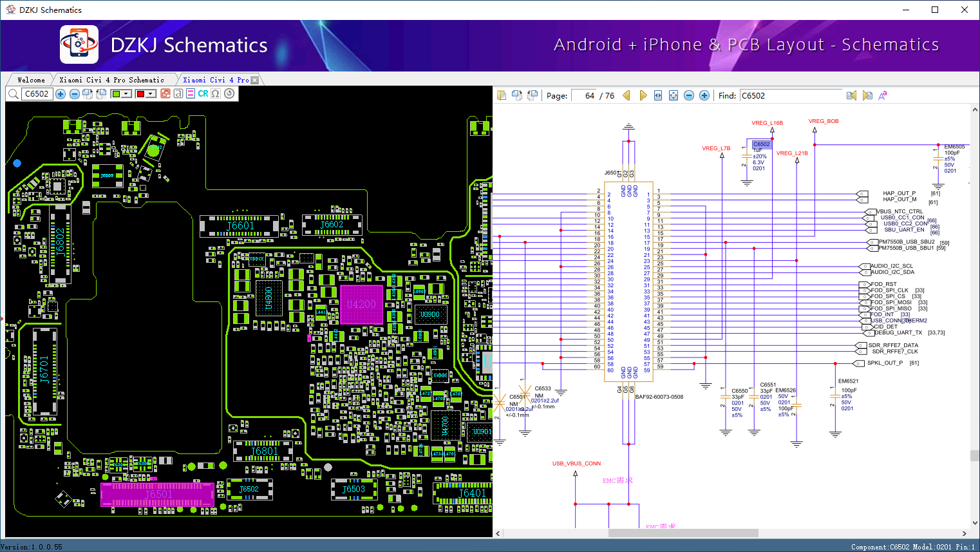Click the circular rotate icon in PCB toolbar
This screenshot has width=980, height=552.
229,94
